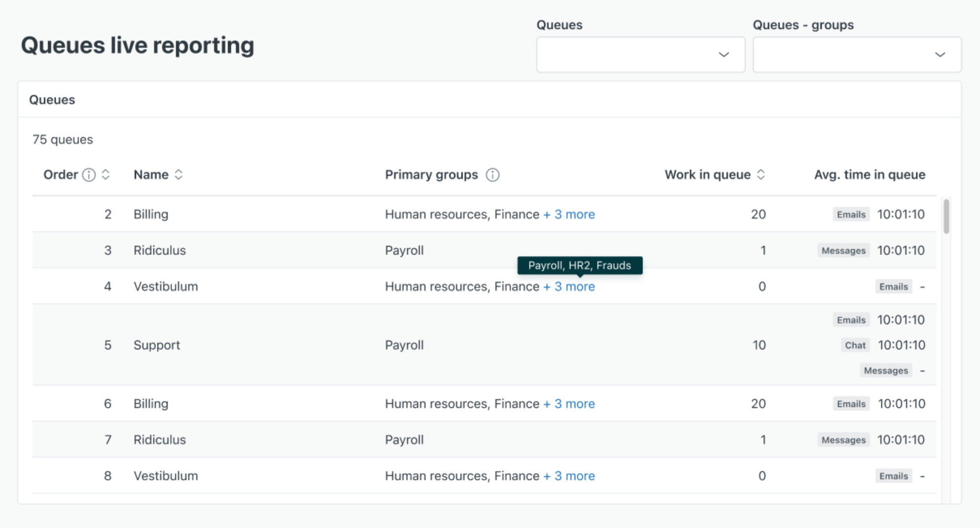Image resolution: width=980 pixels, height=528 pixels.
Task: Click the table's vertical scrollbar thumb
Action: (946, 216)
